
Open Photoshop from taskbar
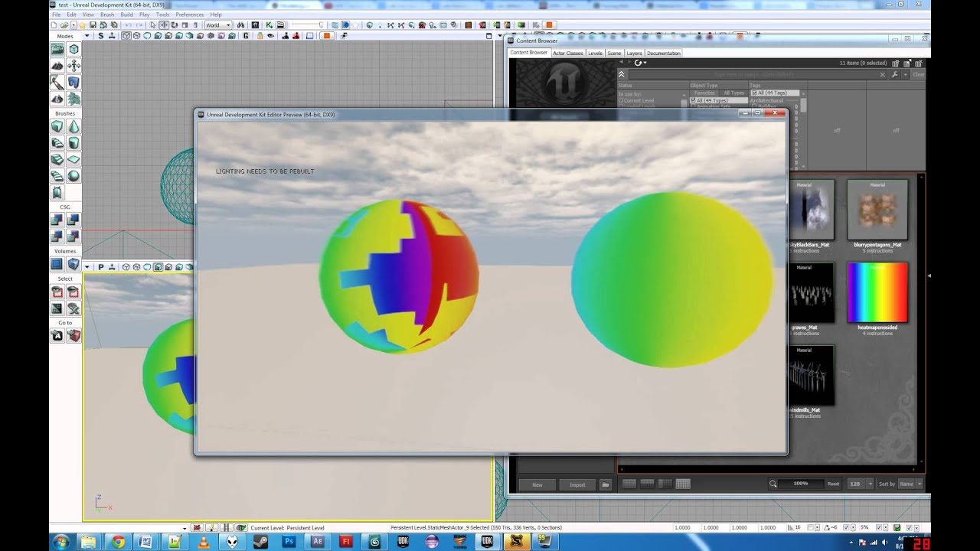pyautogui.click(x=289, y=542)
